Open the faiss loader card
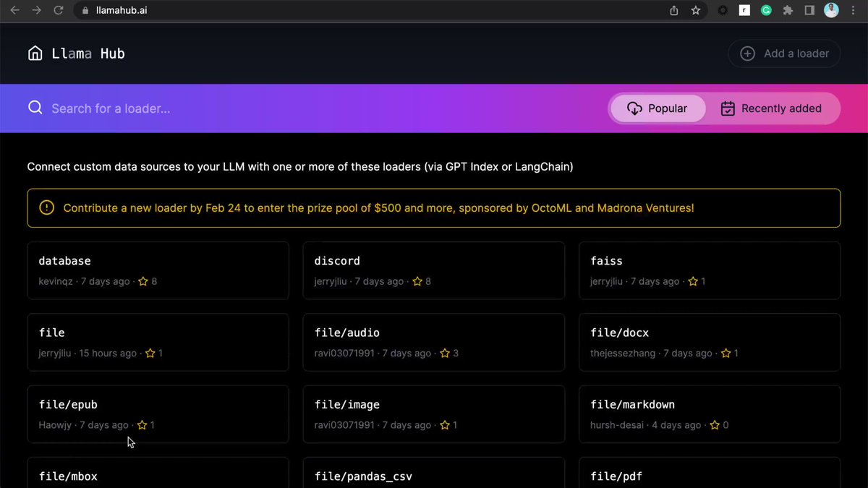This screenshot has height=488, width=868. point(710,270)
